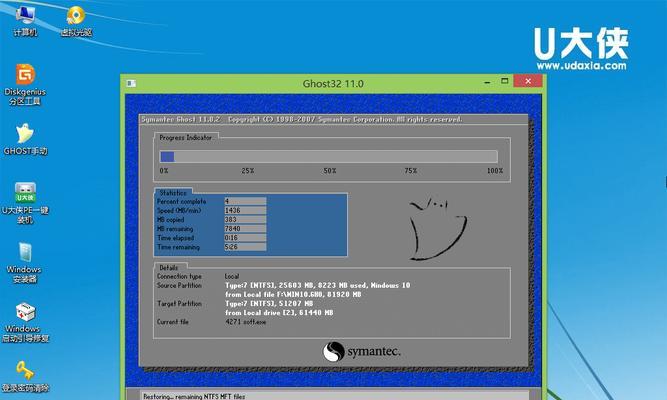Open the Windows installer desktop icon
Image resolution: width=667 pixels, height=400 pixels.
tap(25, 263)
